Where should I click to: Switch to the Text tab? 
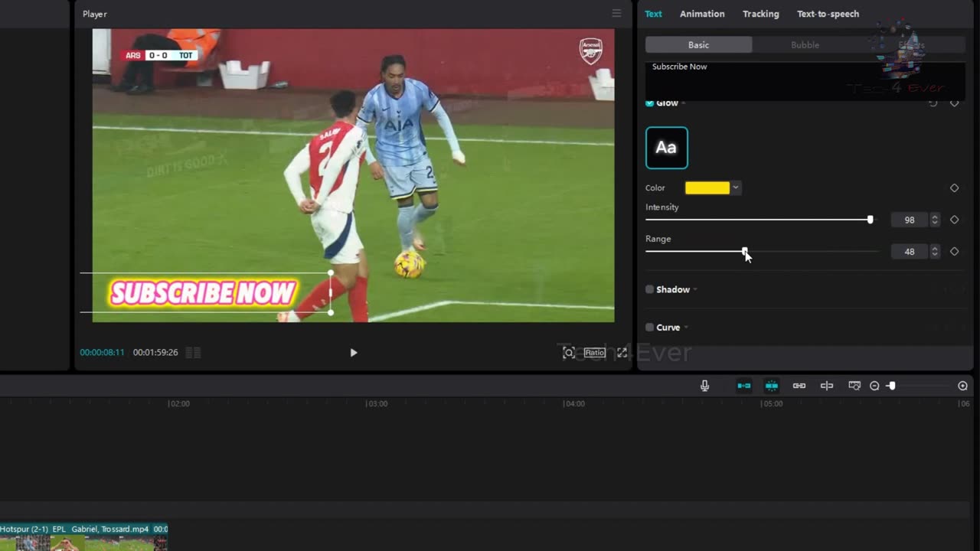pyautogui.click(x=653, y=14)
